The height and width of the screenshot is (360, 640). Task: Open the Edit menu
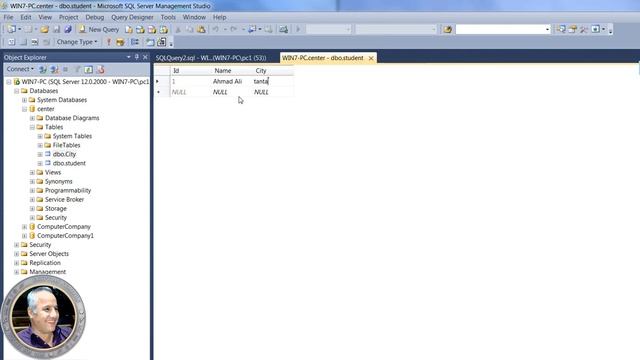(26, 17)
